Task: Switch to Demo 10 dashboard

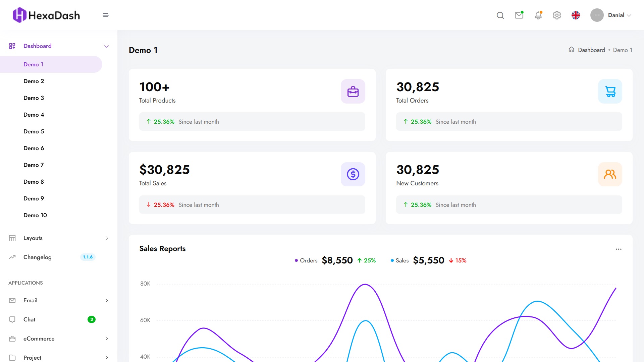Action: coord(35,215)
